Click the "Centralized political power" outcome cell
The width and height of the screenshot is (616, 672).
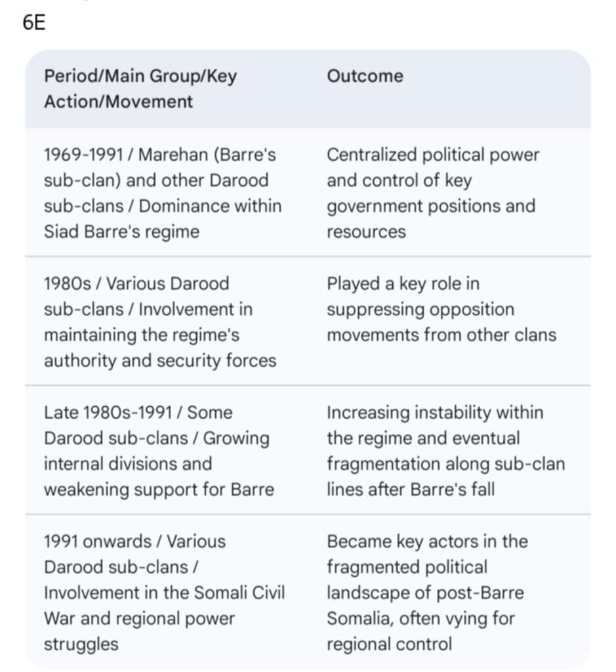(432, 193)
